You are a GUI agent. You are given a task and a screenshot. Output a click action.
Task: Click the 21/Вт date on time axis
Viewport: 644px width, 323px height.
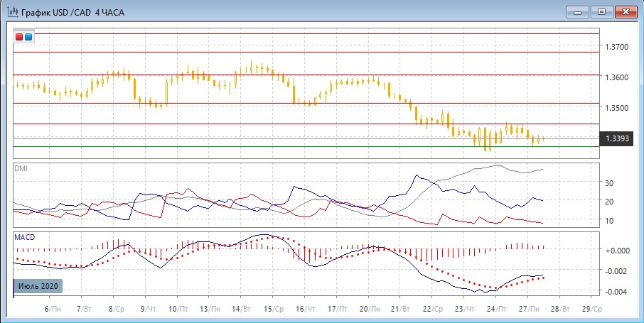tap(402, 308)
